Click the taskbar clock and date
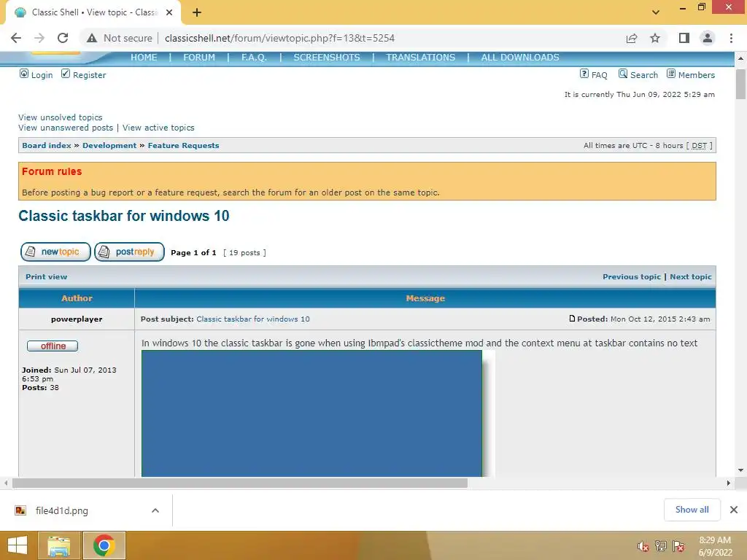 (x=715, y=546)
